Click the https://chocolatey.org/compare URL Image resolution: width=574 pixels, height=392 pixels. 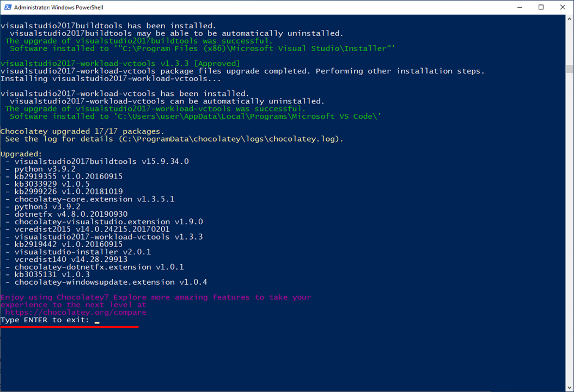pyautogui.click(x=76, y=312)
